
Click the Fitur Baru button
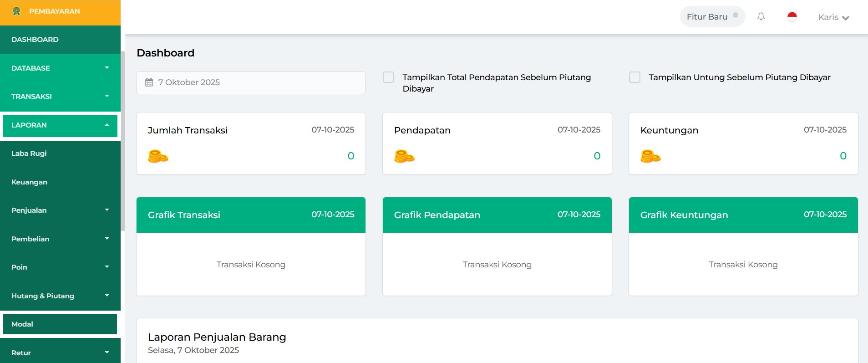click(707, 17)
